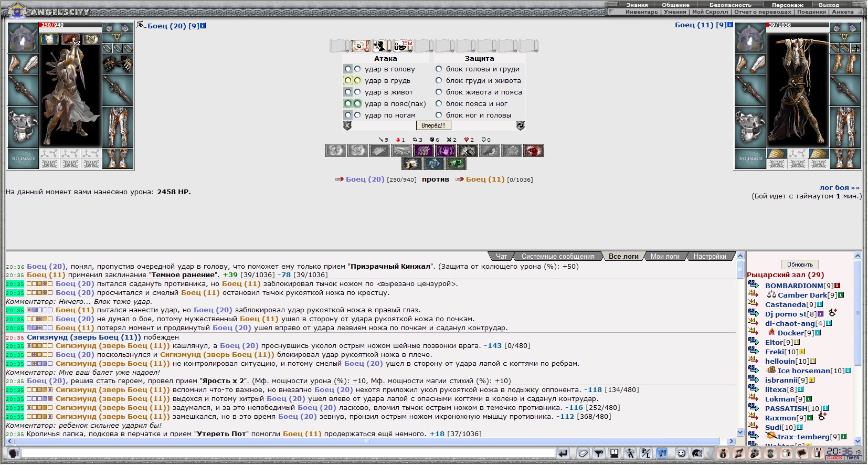The width and height of the screenshot is (868, 465).
Task: Select left radio for 'удар в голову'
Action: [348, 69]
